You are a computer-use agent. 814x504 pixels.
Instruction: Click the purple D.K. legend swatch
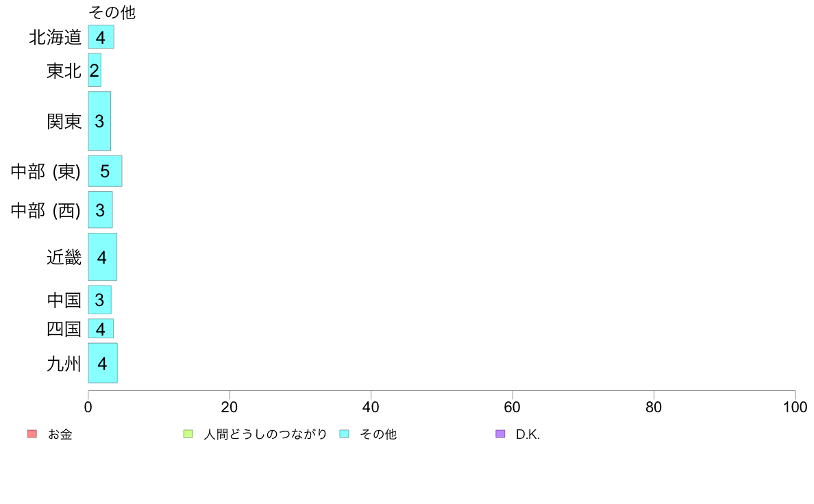click(500, 434)
